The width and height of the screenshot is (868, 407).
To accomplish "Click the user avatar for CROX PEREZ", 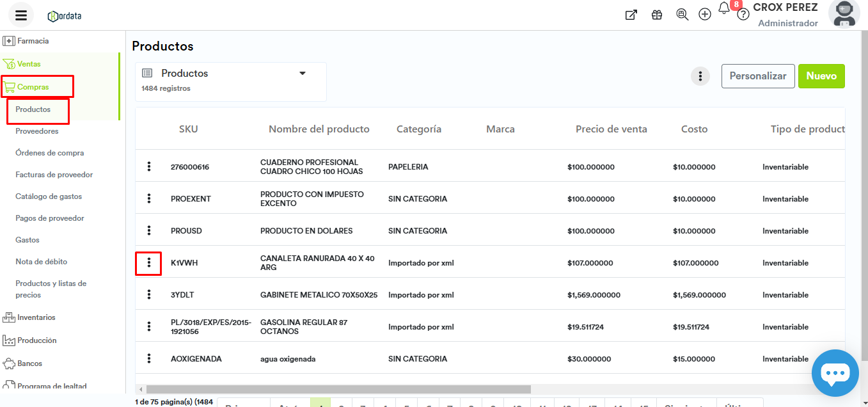I will [x=844, y=15].
